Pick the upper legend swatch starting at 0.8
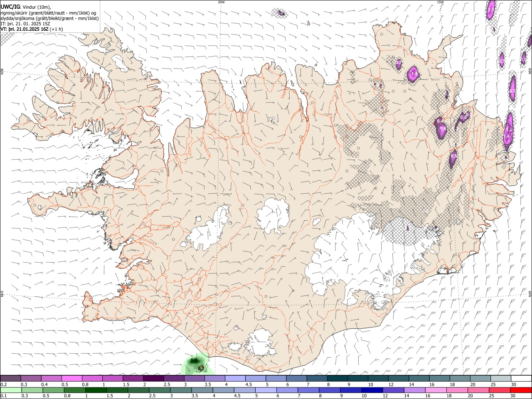The image size is (532, 399). (92, 379)
